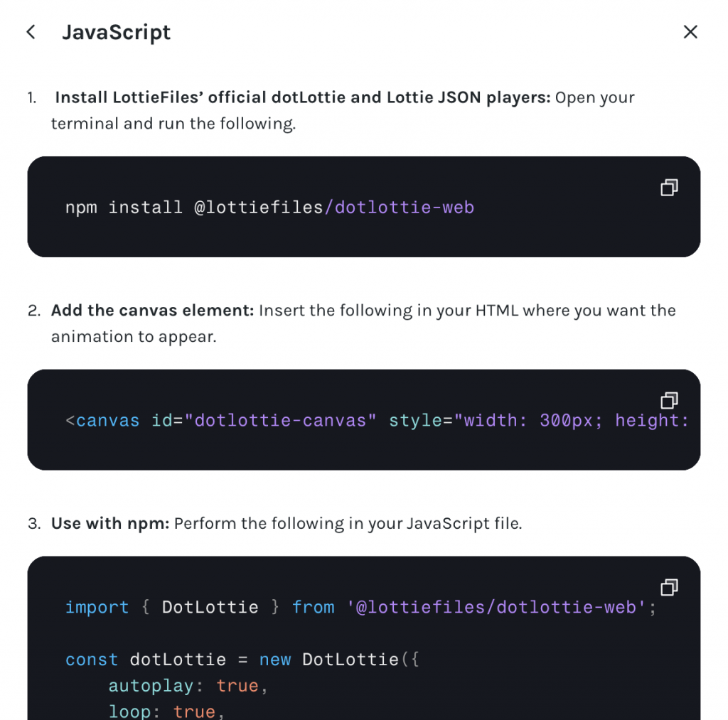Copy the npm install command
The image size is (728, 720).
click(x=669, y=188)
